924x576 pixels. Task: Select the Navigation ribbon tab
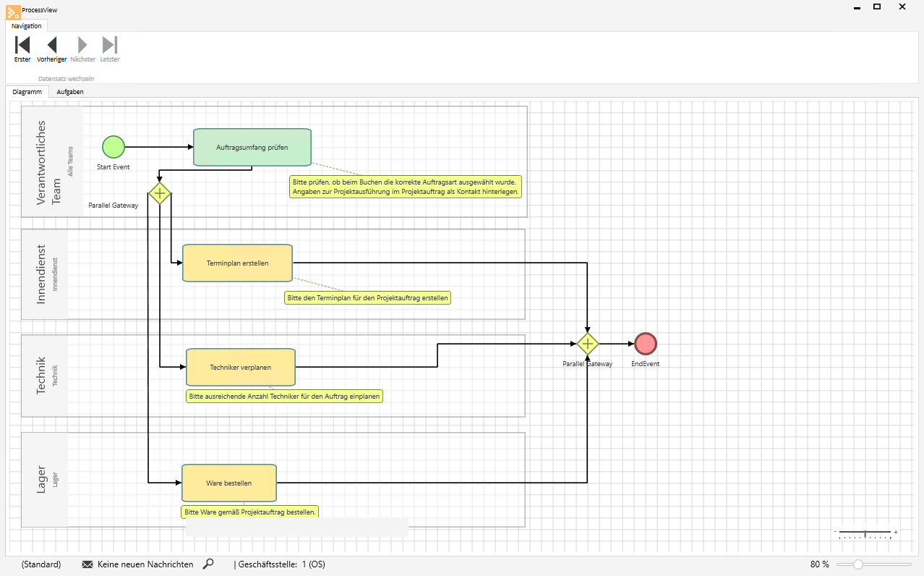click(x=27, y=26)
